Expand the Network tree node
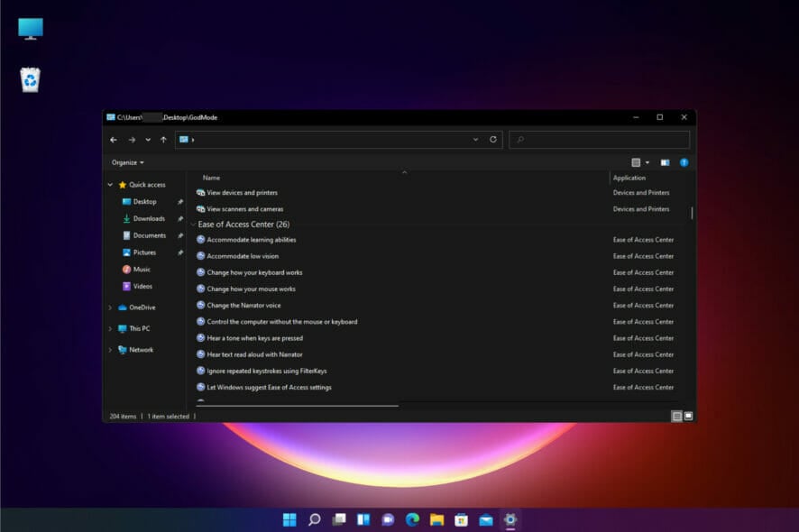Viewport: 799px width, 532px height. (110, 350)
